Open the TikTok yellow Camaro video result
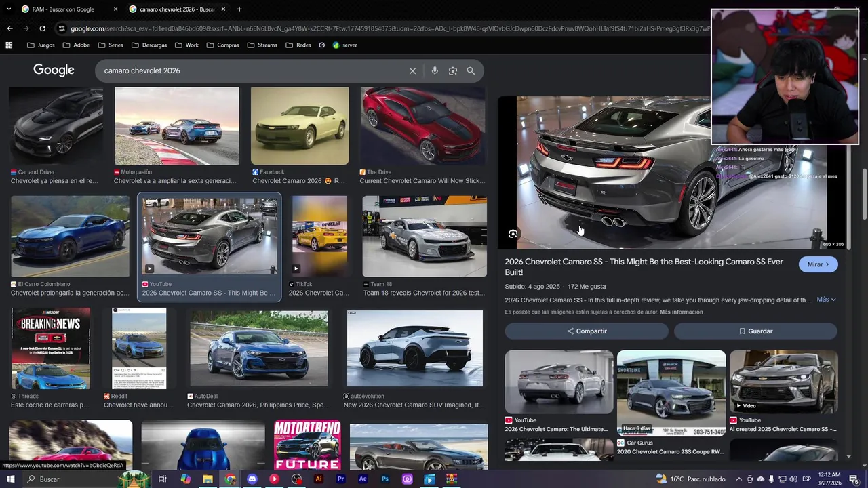The height and width of the screenshot is (488, 868). click(x=319, y=237)
